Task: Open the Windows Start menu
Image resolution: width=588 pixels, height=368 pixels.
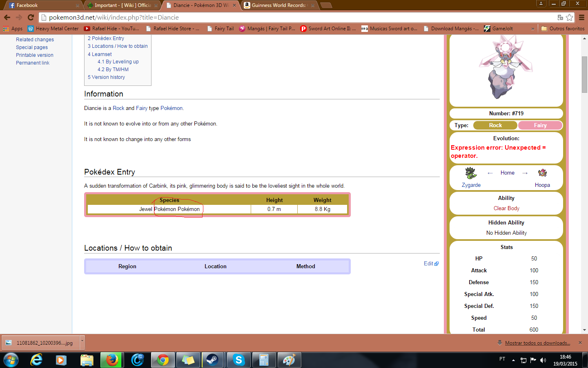Action: (11, 360)
